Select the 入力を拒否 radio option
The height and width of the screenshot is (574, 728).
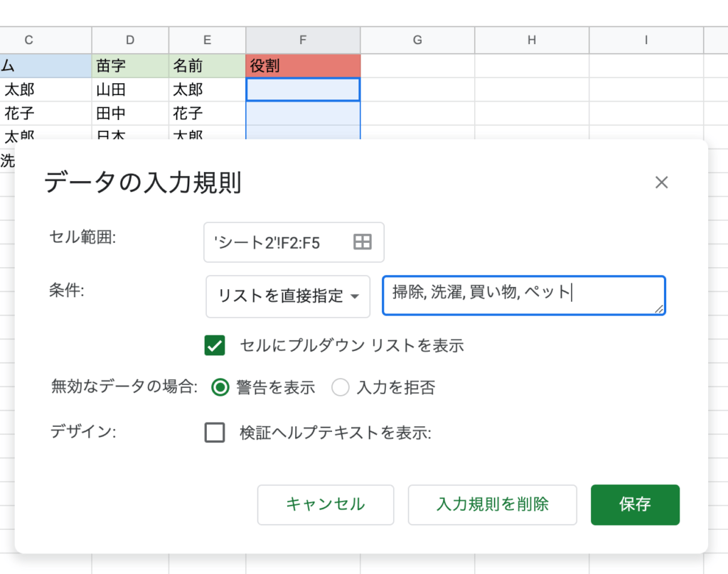[x=341, y=387]
